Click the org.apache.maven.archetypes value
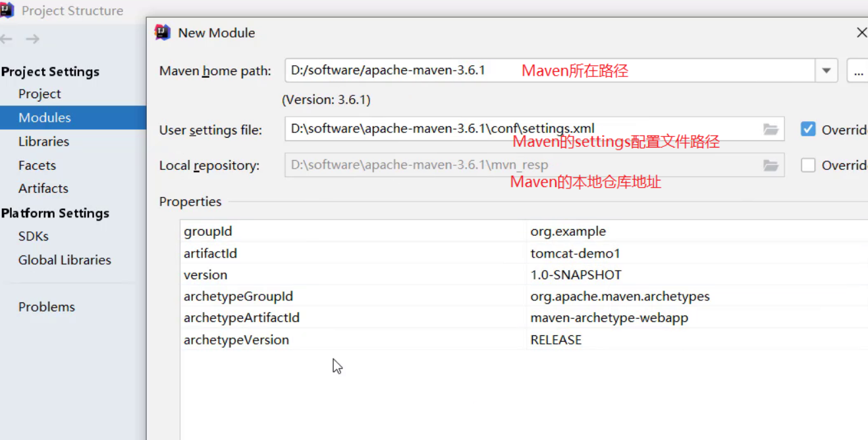868x440 pixels. [620, 296]
